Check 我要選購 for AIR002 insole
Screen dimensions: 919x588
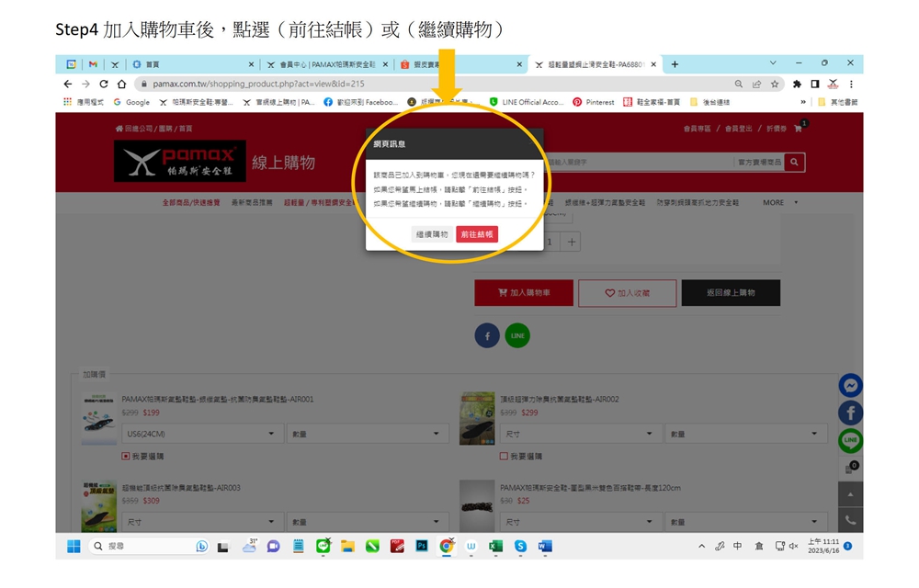pos(504,457)
